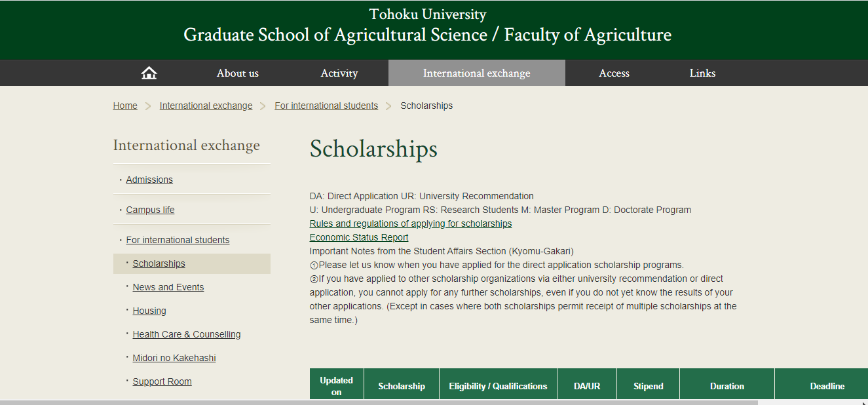This screenshot has width=868, height=405.
Task: Open Admissions in the sidebar
Action: [x=149, y=180]
